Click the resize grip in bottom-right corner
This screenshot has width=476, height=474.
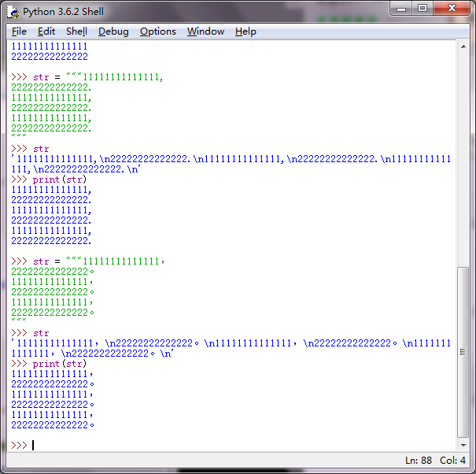(469, 468)
